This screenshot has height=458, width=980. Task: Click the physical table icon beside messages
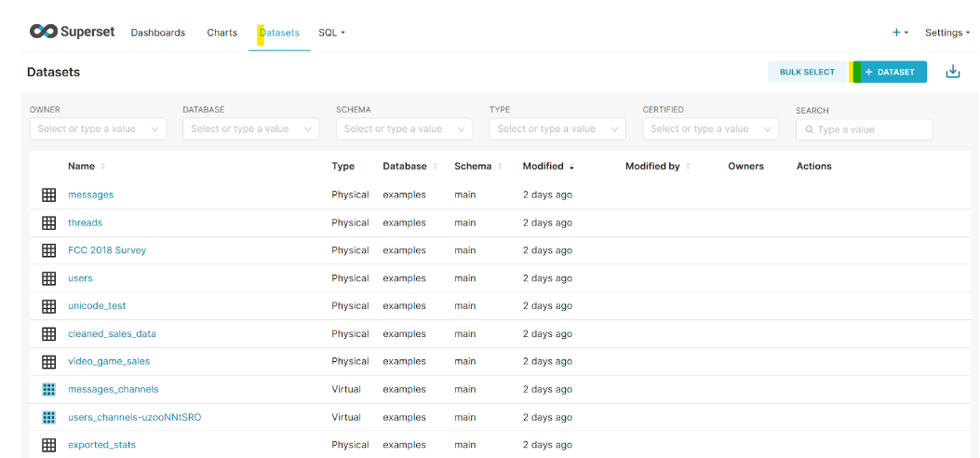[x=49, y=195]
